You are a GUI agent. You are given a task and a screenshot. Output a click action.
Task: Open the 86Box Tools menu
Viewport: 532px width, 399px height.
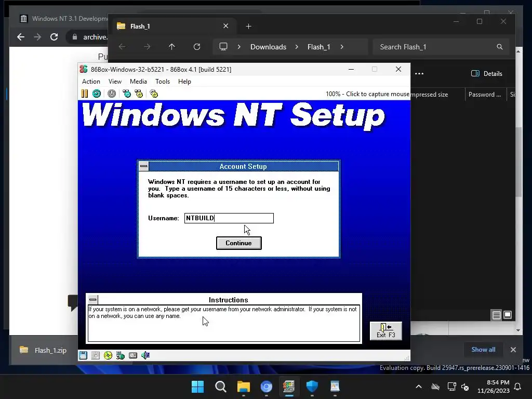point(163,82)
